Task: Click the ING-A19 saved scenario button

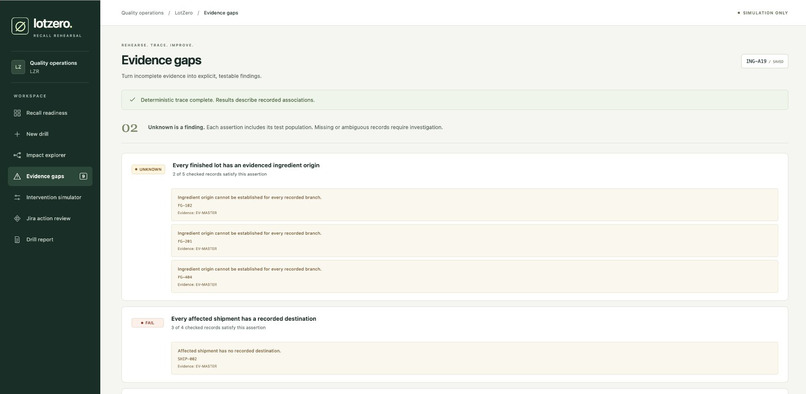Action: point(764,61)
